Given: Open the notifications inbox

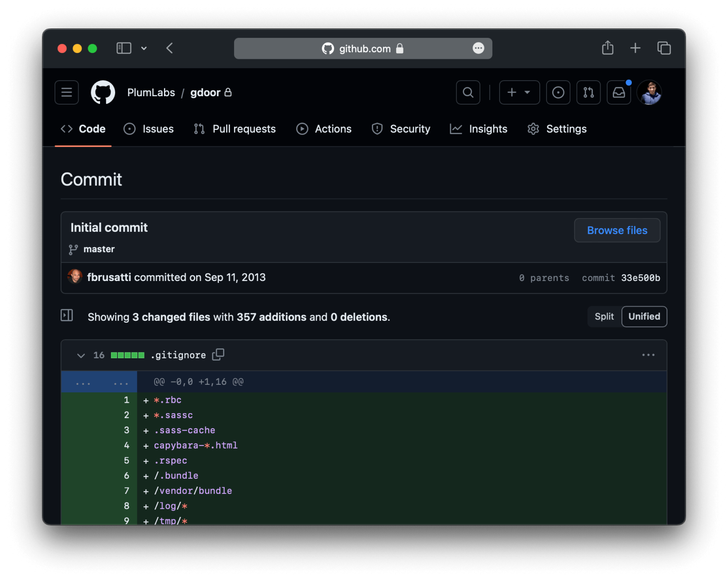Looking at the screenshot, I should [x=619, y=92].
